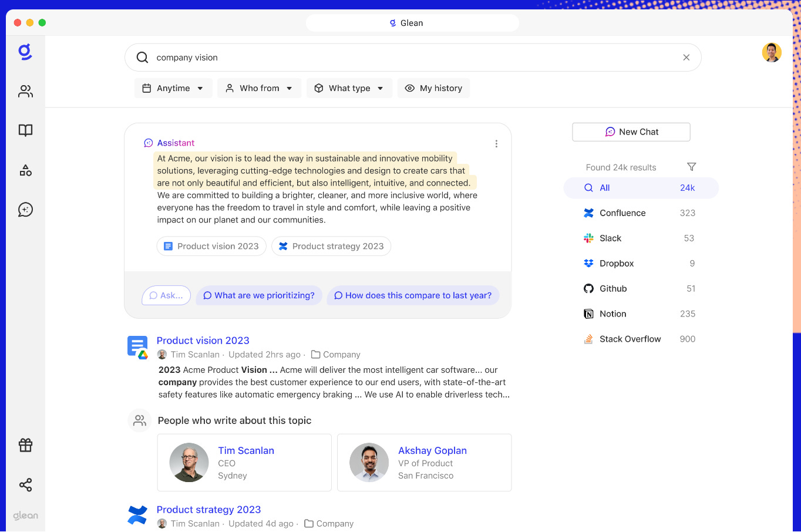Click the magnifier icon in search bar

point(142,58)
